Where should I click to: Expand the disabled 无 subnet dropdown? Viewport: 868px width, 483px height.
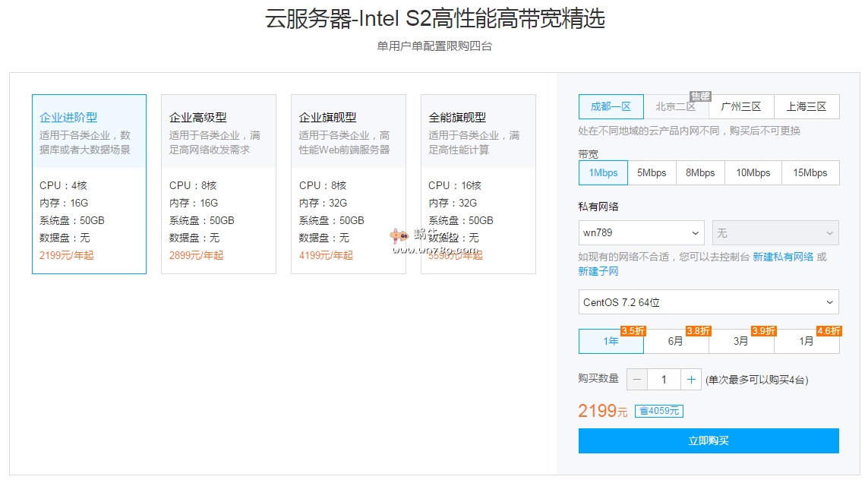(x=775, y=233)
